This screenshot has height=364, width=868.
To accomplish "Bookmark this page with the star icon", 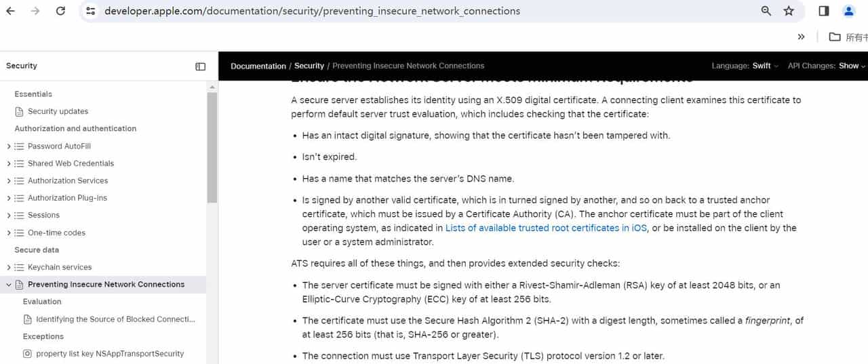I will (789, 11).
